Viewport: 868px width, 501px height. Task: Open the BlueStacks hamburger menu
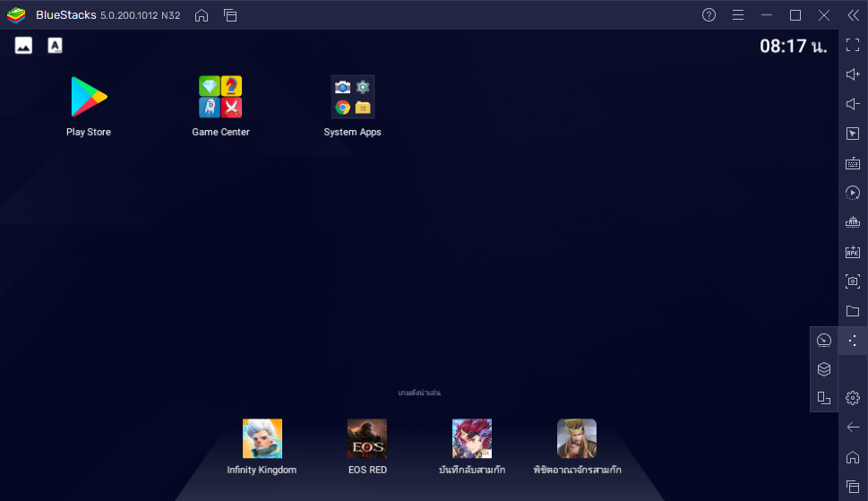click(x=738, y=15)
